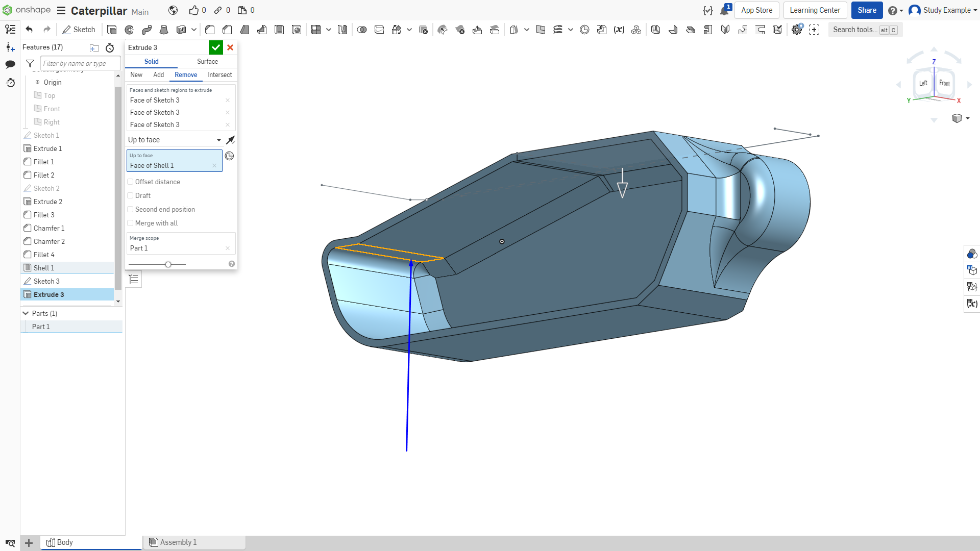Open the Learning Center
The width and height of the screenshot is (980, 551).
tap(815, 10)
